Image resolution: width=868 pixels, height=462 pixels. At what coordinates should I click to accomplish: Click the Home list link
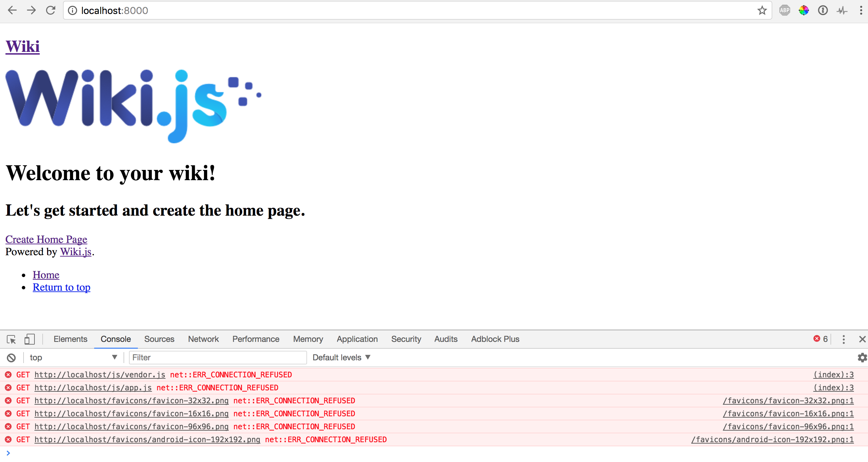pos(46,275)
